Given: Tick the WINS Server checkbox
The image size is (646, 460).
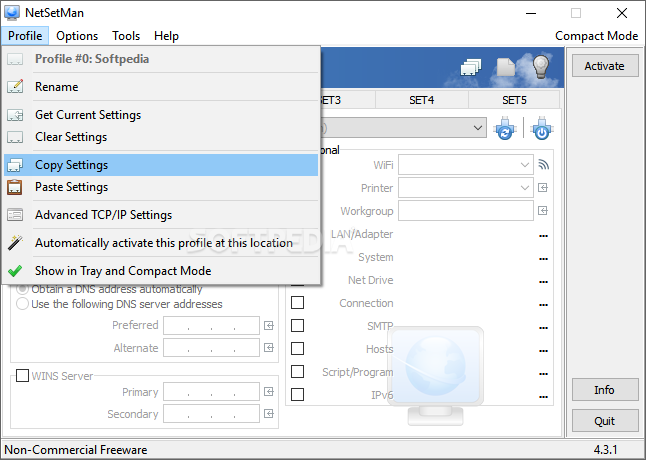Looking at the screenshot, I should tap(22, 376).
